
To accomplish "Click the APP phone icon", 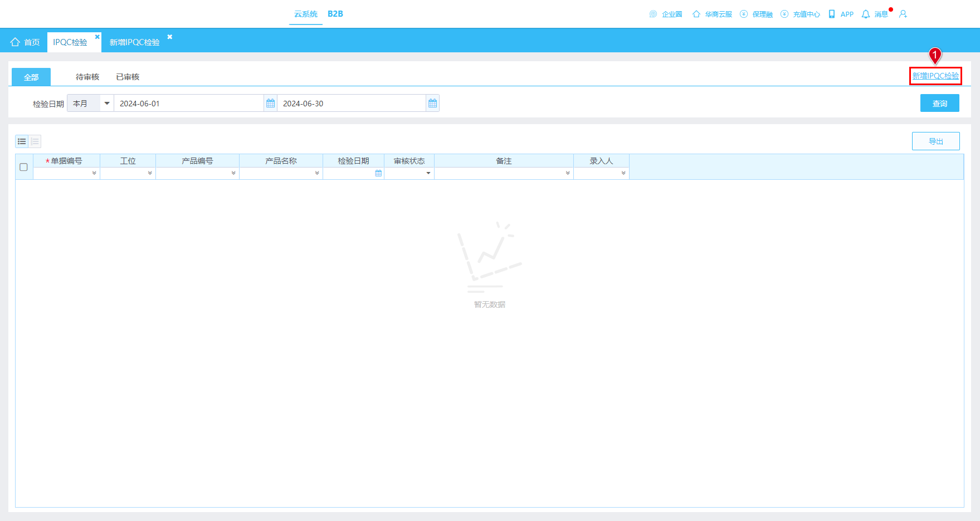I will 832,14.
